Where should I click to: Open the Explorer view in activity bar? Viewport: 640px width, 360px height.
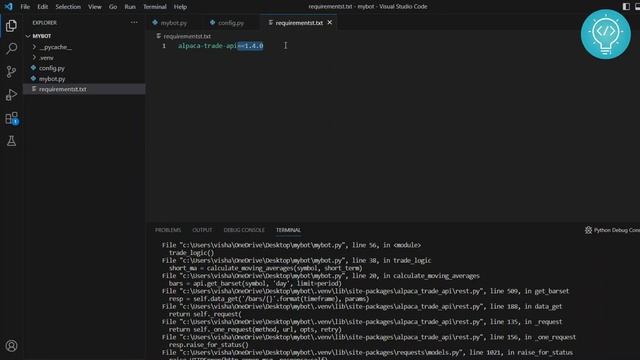11,26
